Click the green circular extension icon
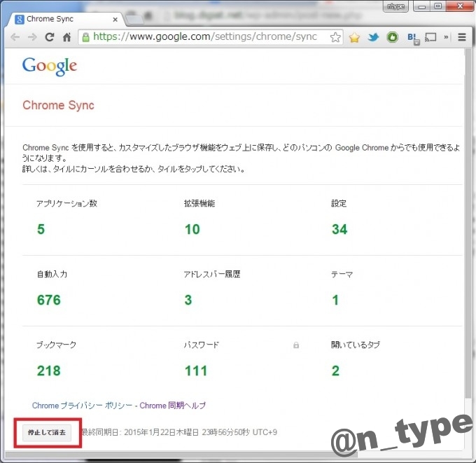This screenshot has width=476, height=463. [392, 37]
